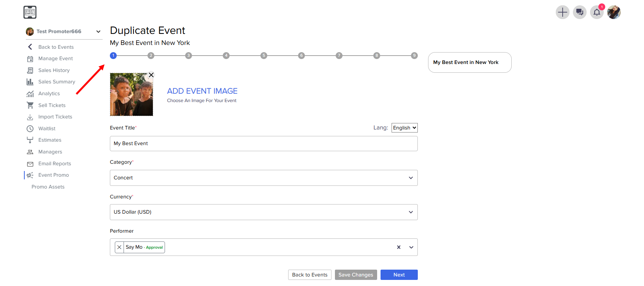Click the Save Changes button
This screenshot has width=644, height=286.
coord(356,275)
